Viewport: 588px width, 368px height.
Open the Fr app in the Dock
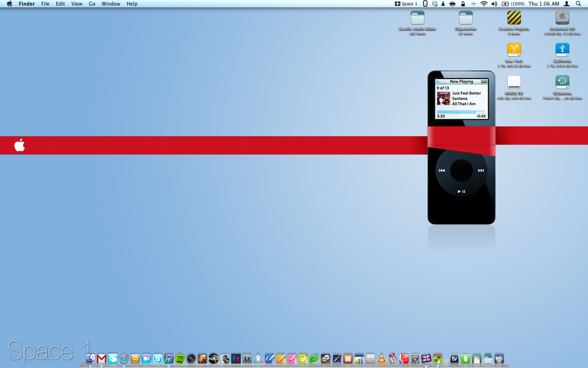click(236, 359)
